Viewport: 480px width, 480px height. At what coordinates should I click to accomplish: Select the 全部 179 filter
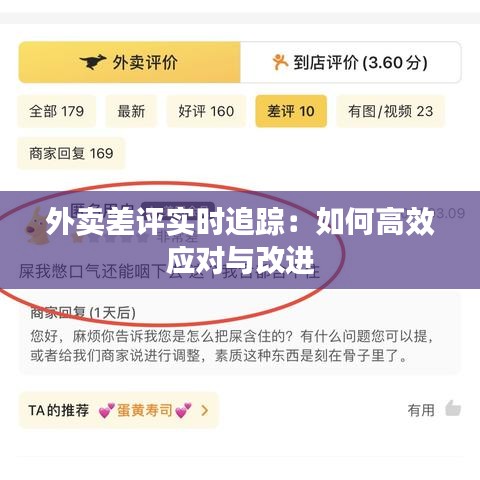57,111
